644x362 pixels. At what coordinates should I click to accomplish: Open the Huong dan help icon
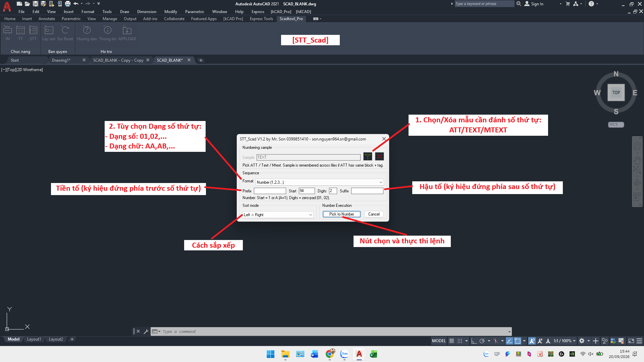[x=87, y=33]
